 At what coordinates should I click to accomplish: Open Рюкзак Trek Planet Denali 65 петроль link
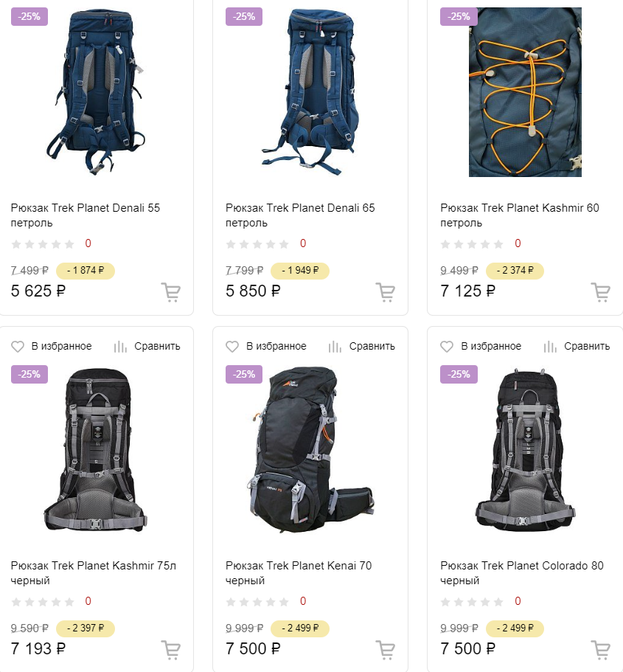point(300,215)
